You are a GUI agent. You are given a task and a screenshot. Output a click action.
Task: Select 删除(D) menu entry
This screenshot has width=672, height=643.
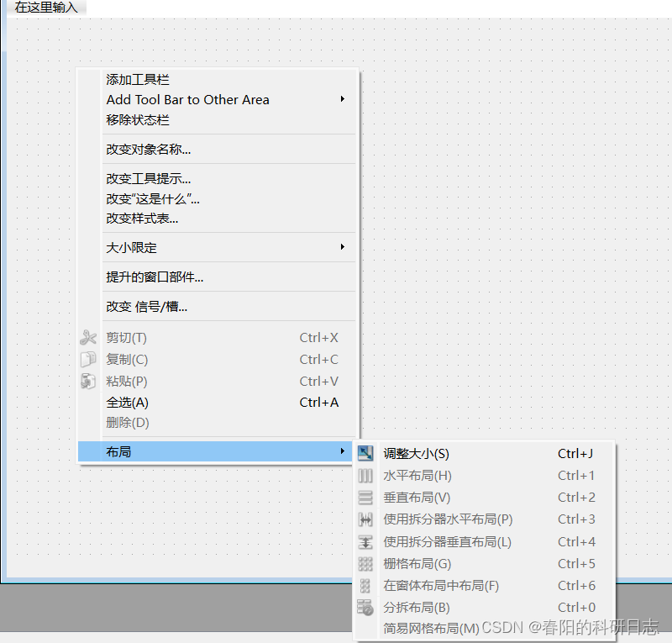tap(218, 423)
